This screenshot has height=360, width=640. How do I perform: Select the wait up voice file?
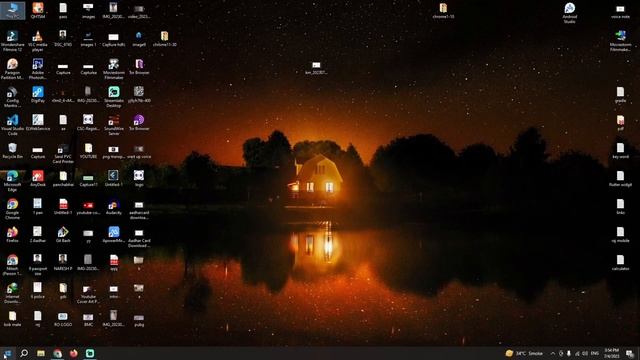(139, 151)
